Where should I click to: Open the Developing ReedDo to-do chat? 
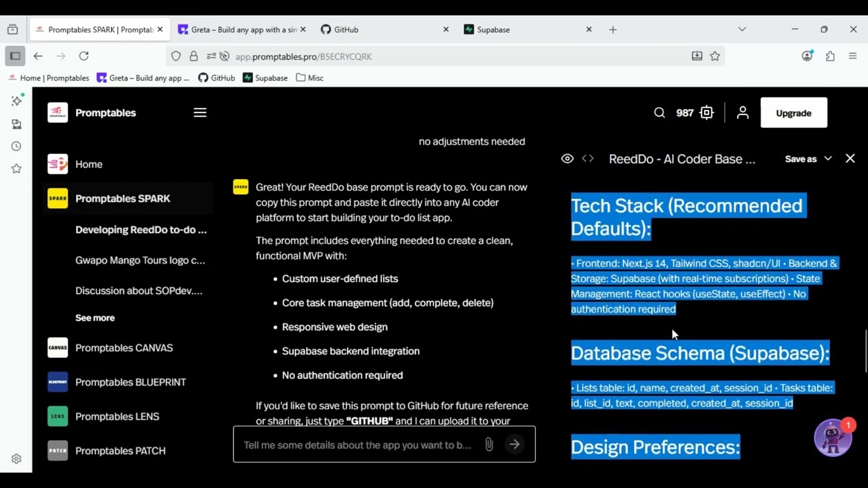pos(141,230)
